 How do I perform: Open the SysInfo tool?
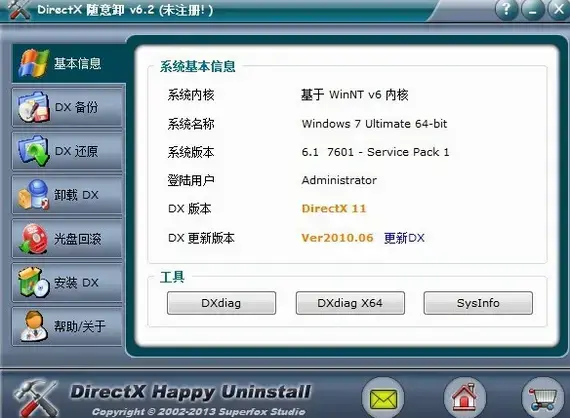point(478,303)
